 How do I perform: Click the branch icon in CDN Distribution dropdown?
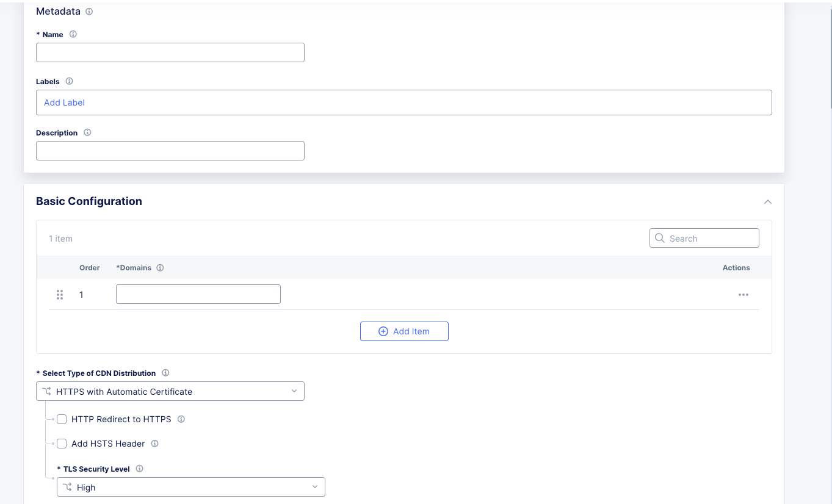coord(46,391)
